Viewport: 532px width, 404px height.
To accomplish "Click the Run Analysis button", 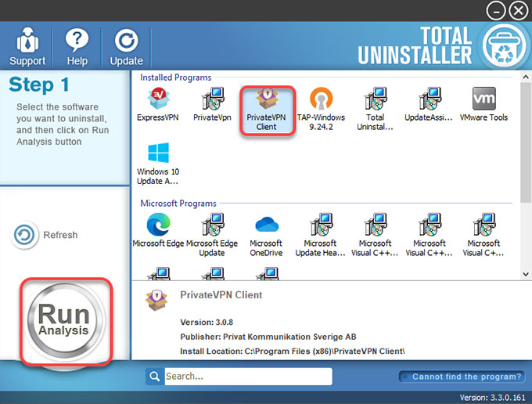I will coord(64,320).
